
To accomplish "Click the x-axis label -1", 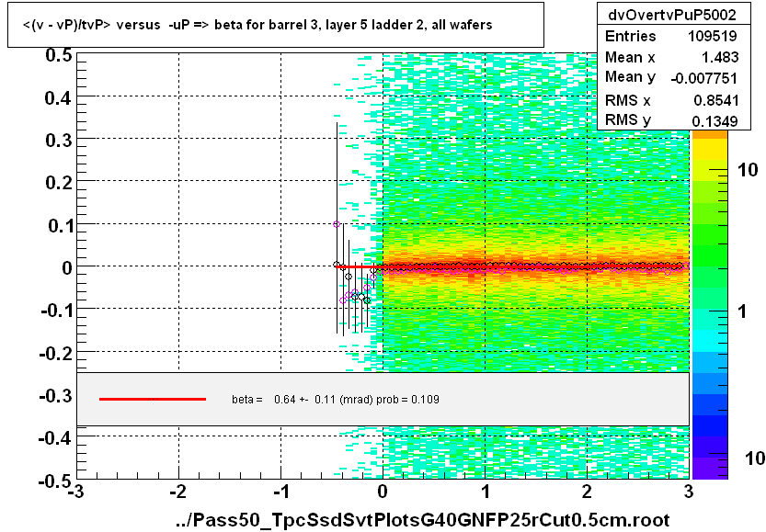I will pos(280,492).
